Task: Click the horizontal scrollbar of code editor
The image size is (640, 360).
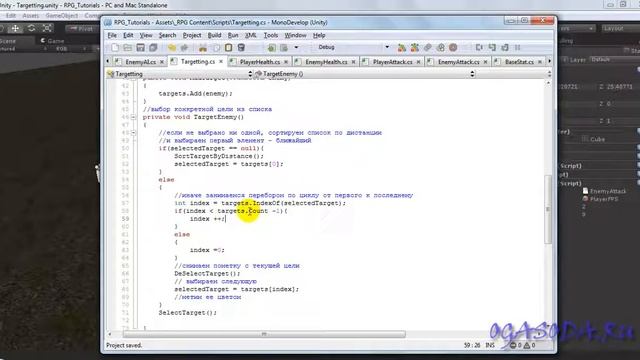Action: point(264,334)
